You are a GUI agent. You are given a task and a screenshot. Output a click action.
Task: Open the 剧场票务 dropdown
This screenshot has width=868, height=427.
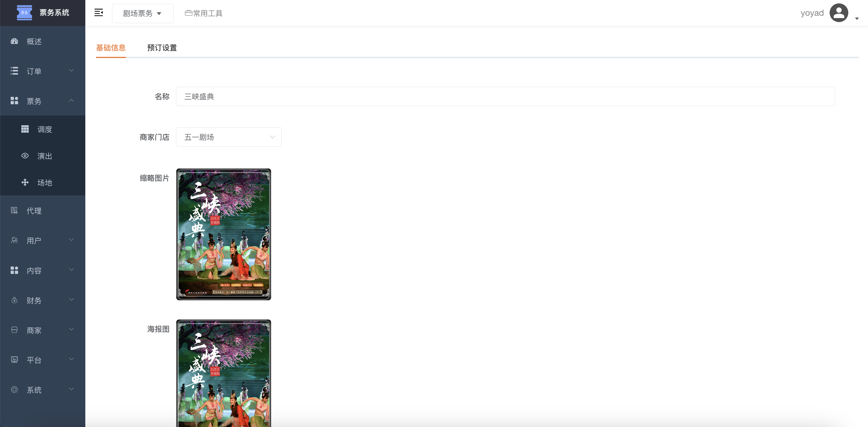[x=142, y=13]
